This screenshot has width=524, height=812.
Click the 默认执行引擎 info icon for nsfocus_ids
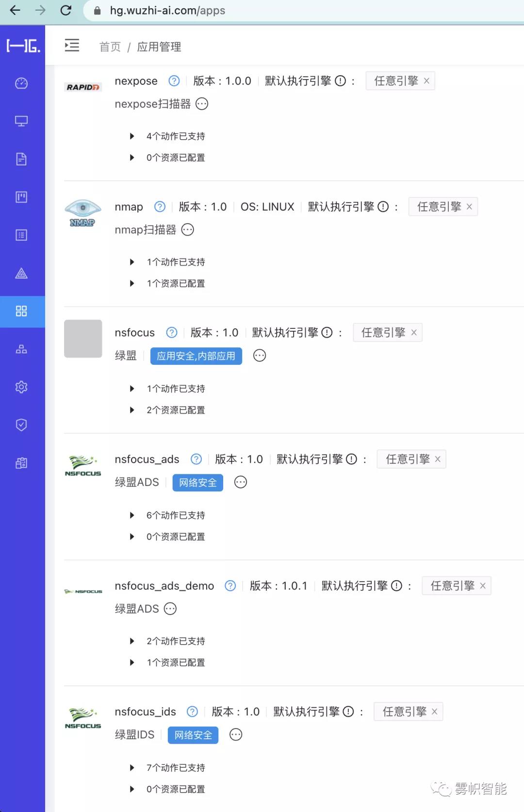click(x=348, y=712)
